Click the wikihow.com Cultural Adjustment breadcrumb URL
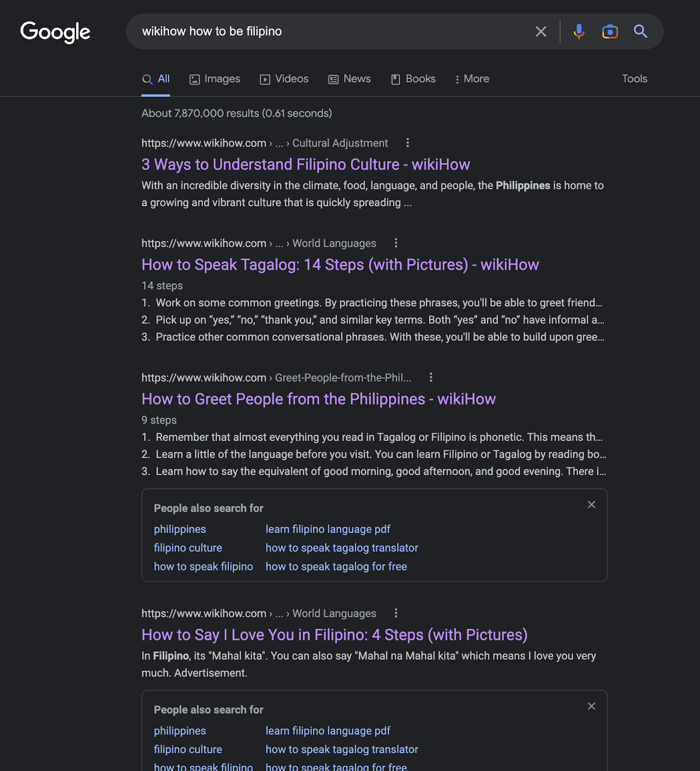 click(x=265, y=143)
